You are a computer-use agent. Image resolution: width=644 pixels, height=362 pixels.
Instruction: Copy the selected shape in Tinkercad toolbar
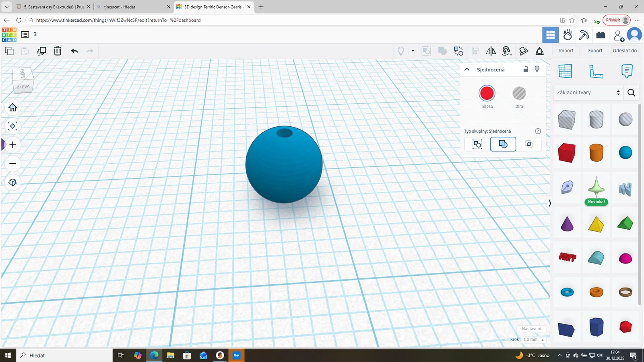pyautogui.click(x=9, y=51)
